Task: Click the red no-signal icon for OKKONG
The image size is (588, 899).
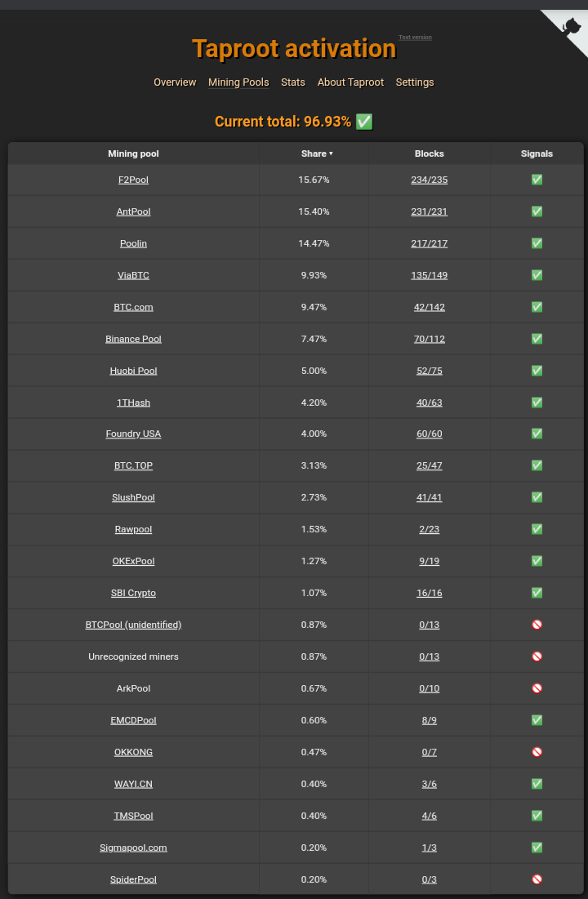Action: [537, 752]
